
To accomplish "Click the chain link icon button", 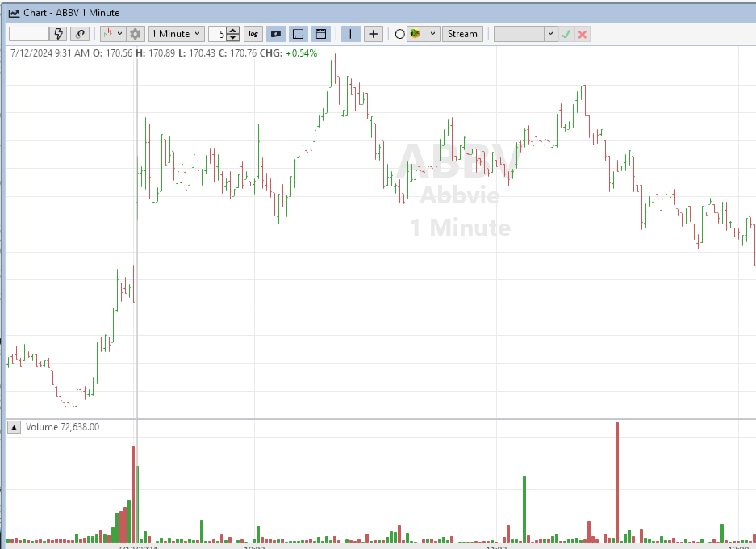I will 80,34.
